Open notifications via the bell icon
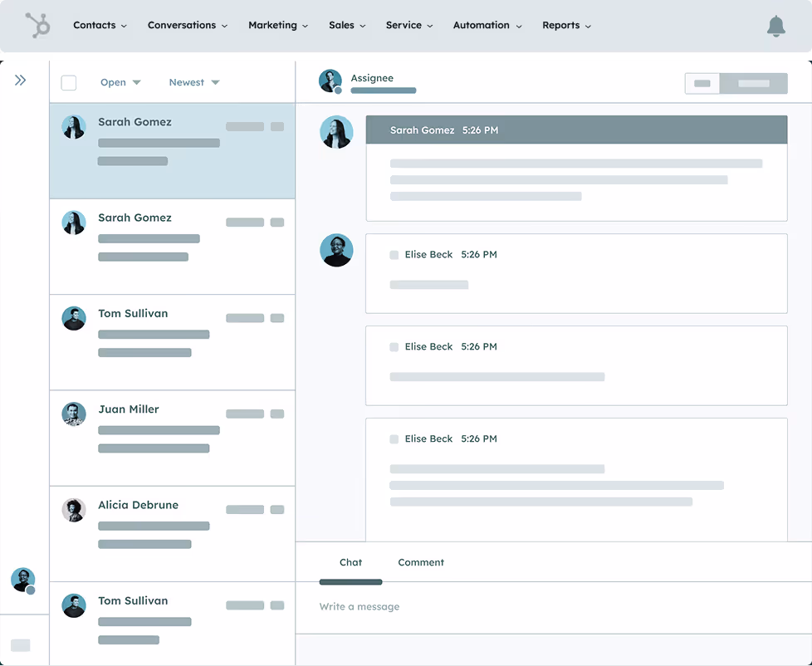This screenshot has height=666, width=812. pyautogui.click(x=775, y=26)
